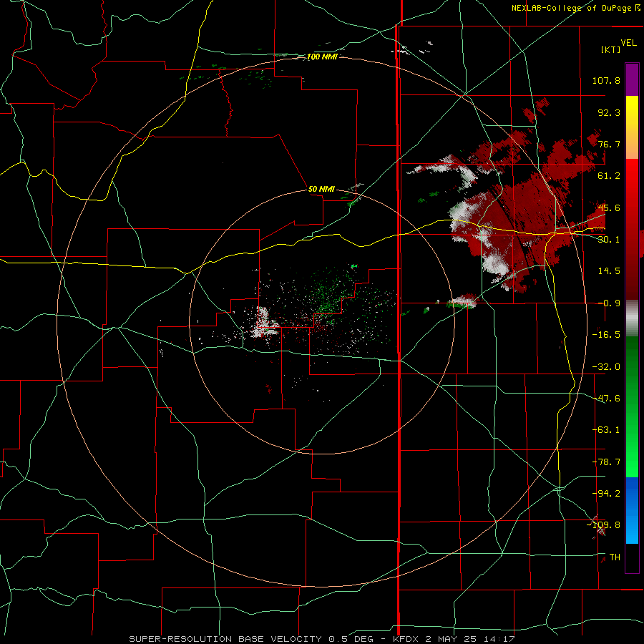Click the -78.7 legend value

[606, 462]
